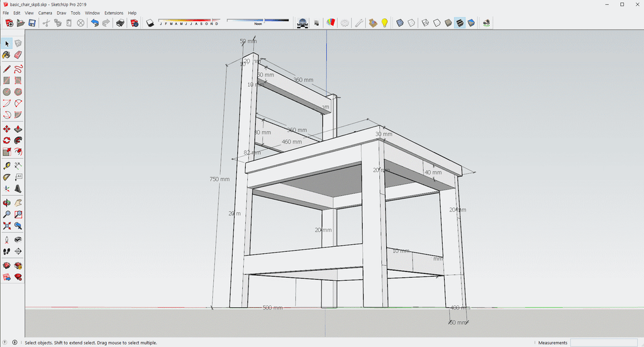Select the Protractor tool
Screen dimensions: 644x347
pos(6,177)
